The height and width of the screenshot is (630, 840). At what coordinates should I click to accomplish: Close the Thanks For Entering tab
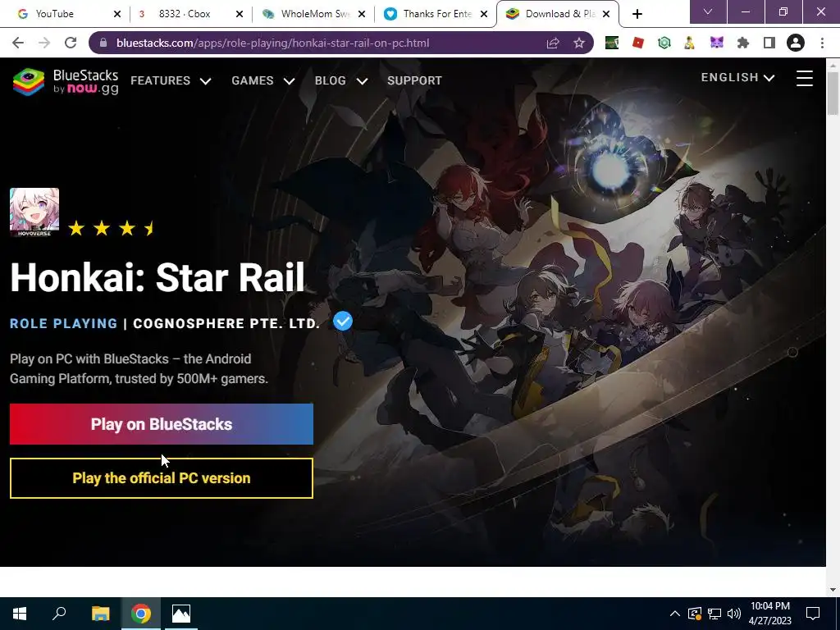click(484, 14)
